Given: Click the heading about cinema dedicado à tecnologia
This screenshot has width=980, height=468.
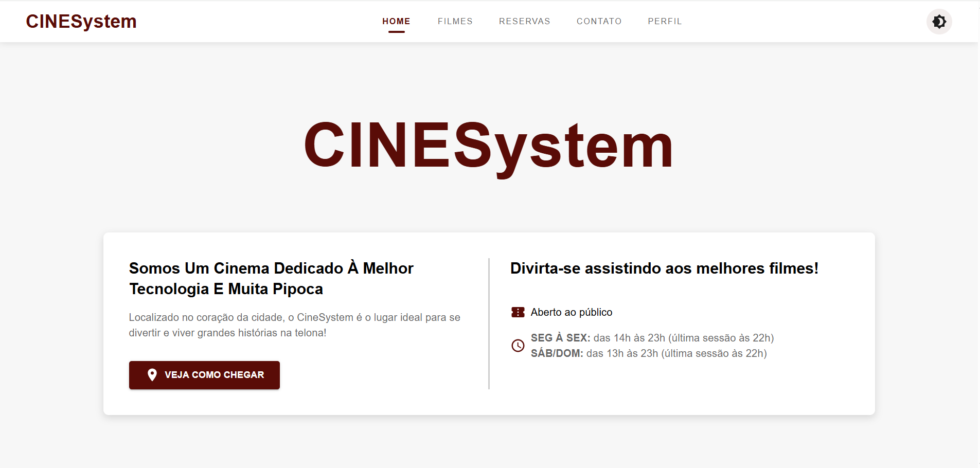Looking at the screenshot, I should pos(271,278).
